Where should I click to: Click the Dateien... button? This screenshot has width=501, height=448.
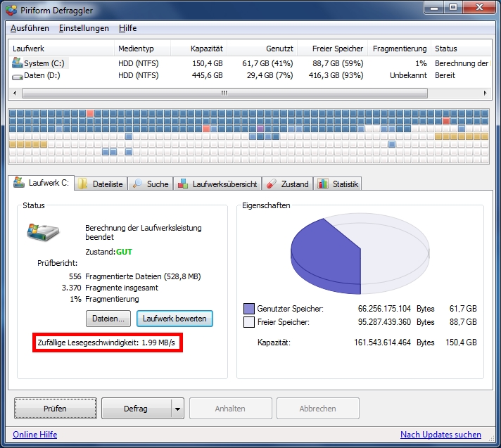coord(108,319)
